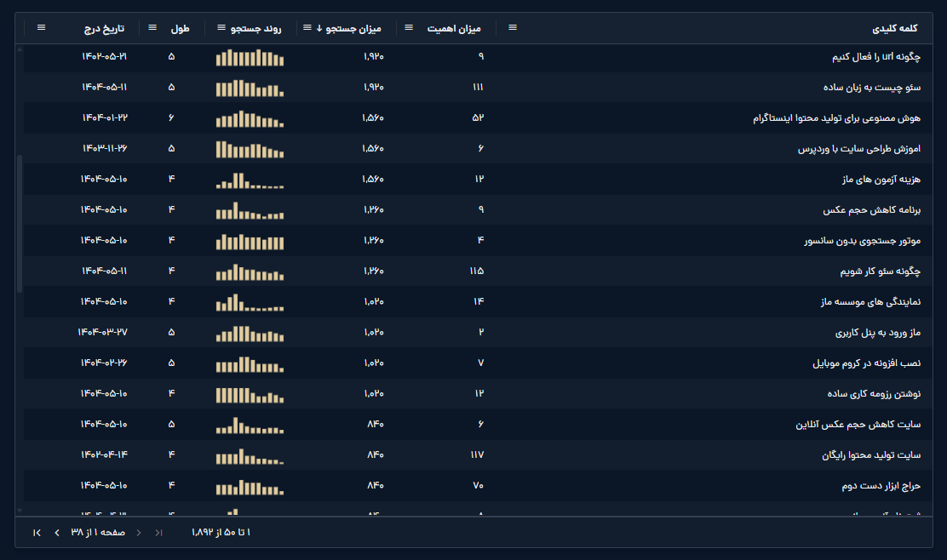Open the میزان جستجو column menu icon
This screenshot has width=947, height=560.
pyautogui.click(x=307, y=28)
